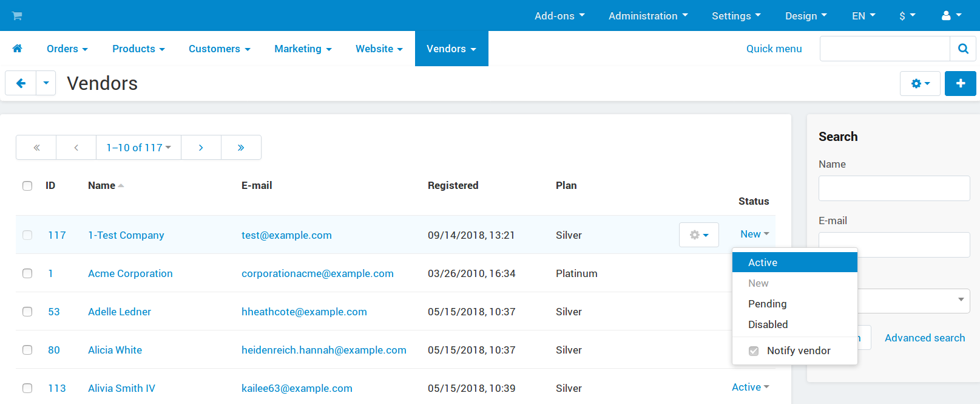
Task: Open the select dropdown in Search panel
Action: (914, 301)
